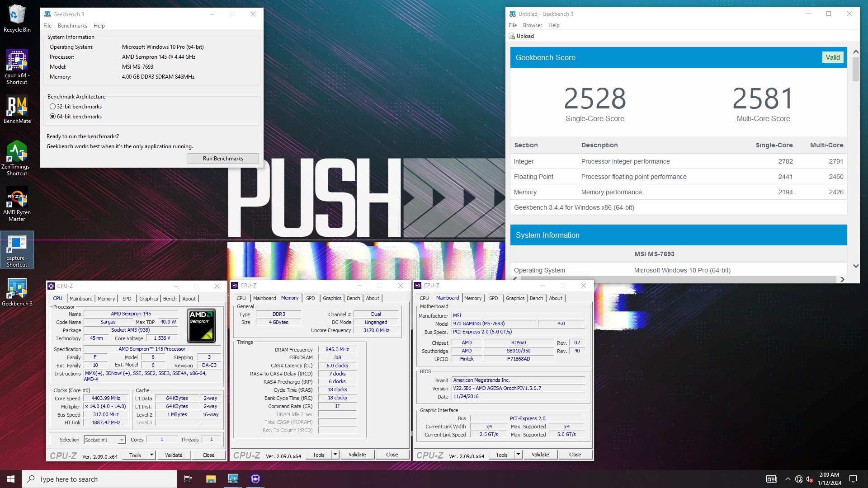The image size is (868, 488).
Task: Switch to Bench tab in right CPU-Z window
Action: [x=536, y=298]
